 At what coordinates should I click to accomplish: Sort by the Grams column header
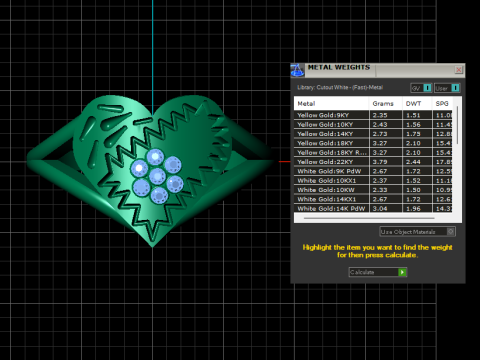click(x=386, y=104)
